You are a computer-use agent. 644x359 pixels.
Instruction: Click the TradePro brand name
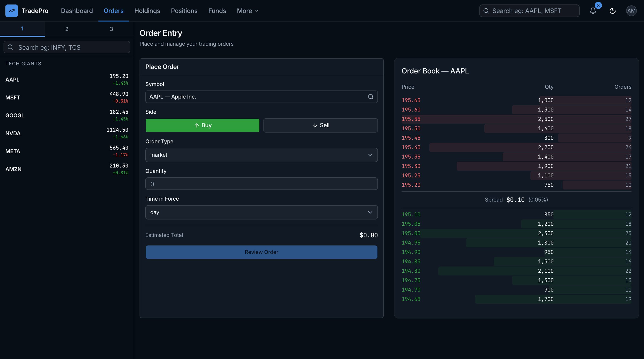click(x=35, y=11)
